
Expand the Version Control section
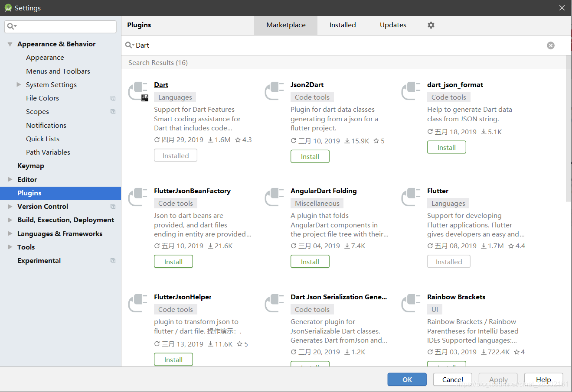10,207
